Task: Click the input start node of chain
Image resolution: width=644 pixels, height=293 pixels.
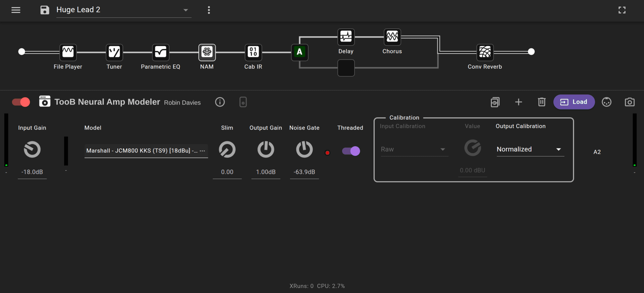Action: [22, 52]
